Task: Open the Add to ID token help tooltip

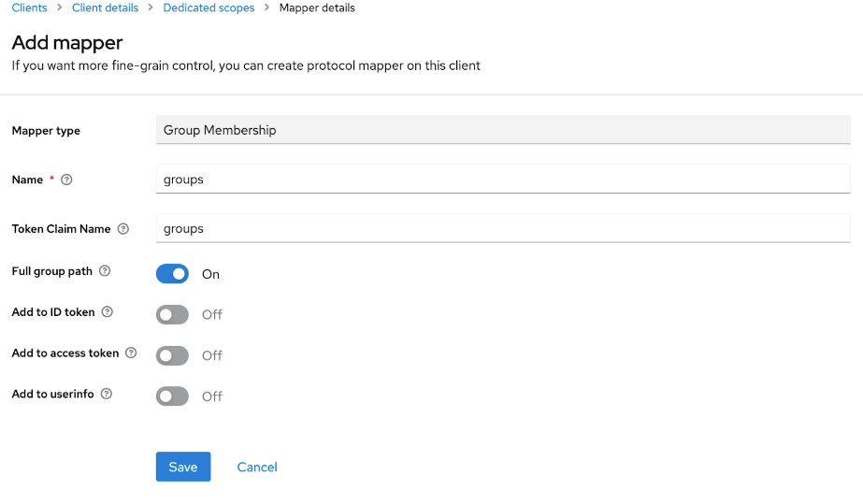Action: (108, 312)
